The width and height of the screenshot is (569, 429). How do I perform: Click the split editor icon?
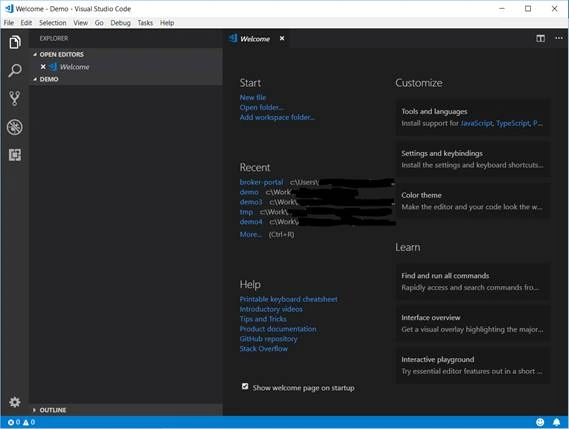540,38
